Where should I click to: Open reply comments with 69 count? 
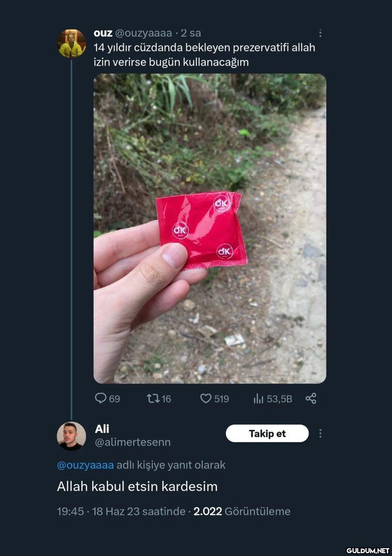[x=107, y=398]
